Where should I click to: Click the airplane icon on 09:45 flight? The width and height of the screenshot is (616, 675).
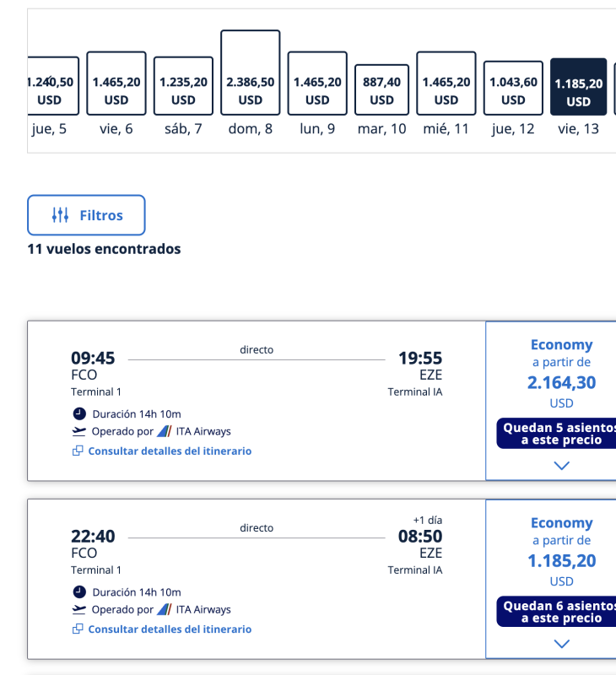click(78, 431)
